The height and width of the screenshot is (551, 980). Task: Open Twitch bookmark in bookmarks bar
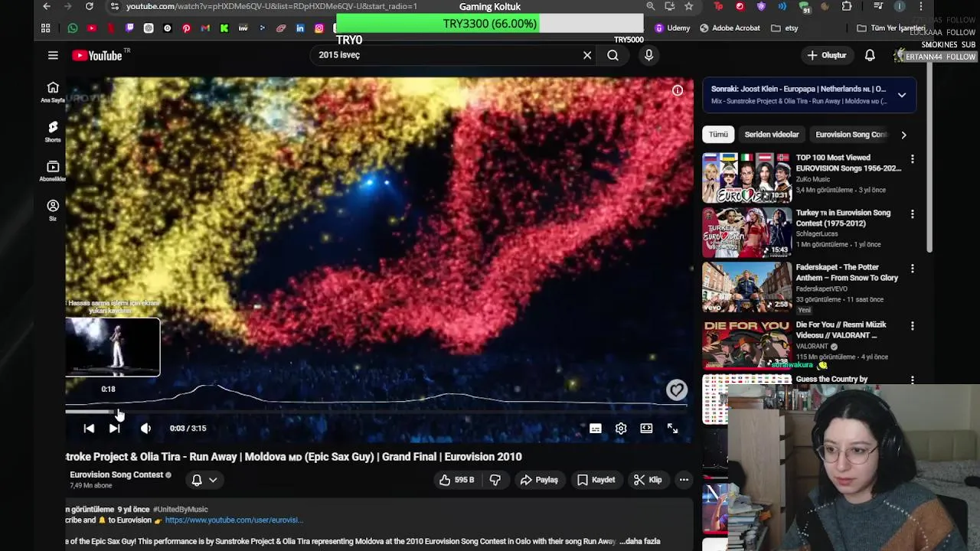click(x=129, y=28)
